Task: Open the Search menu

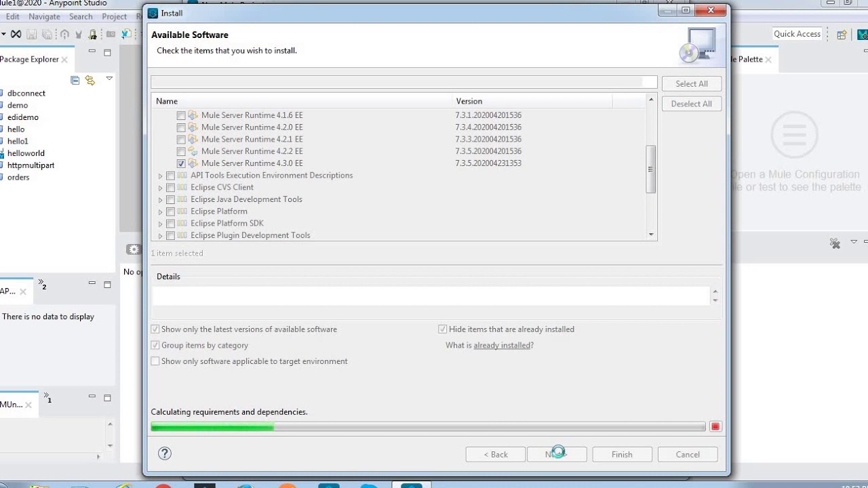Action: coord(81,16)
